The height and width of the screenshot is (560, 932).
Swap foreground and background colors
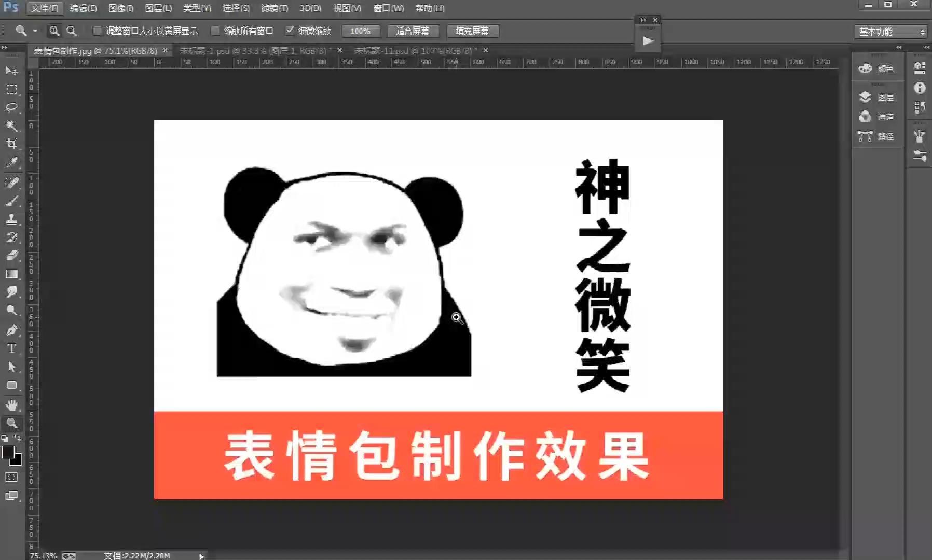tap(18, 438)
